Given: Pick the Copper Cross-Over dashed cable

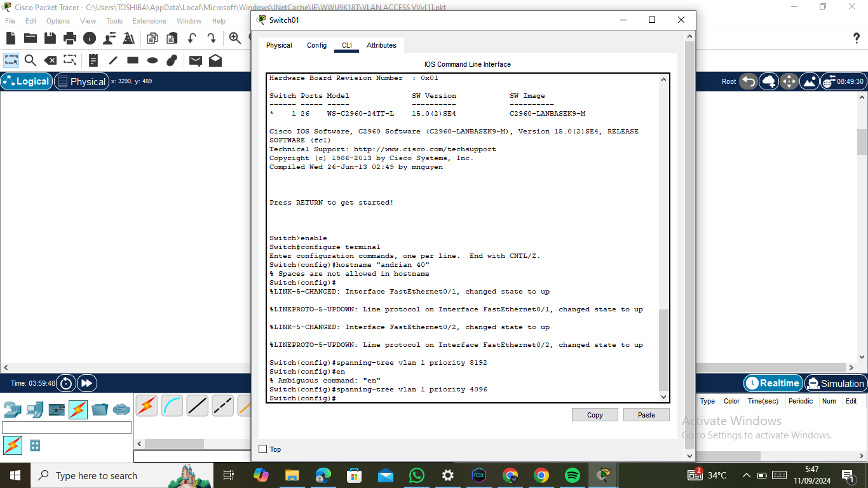Looking at the screenshot, I should (x=223, y=405).
